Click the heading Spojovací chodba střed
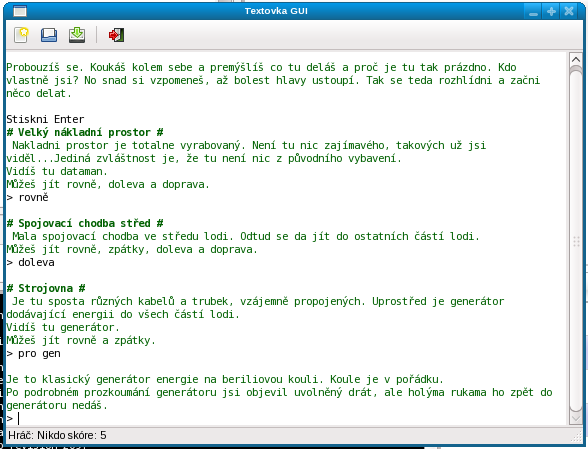 tap(85, 223)
